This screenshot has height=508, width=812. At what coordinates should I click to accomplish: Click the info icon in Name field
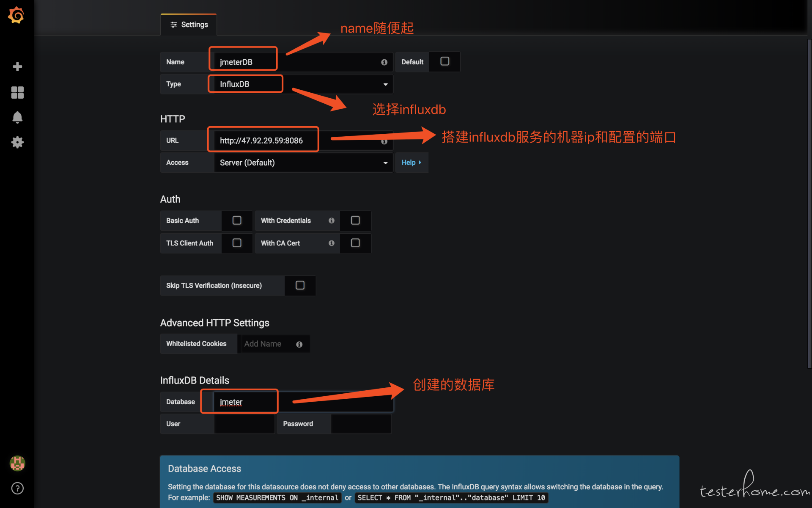pyautogui.click(x=384, y=62)
